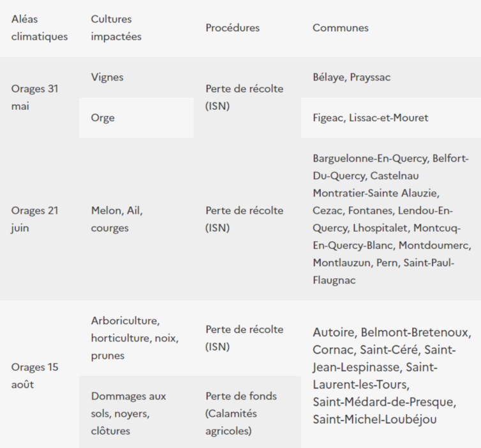Click the "Dommages aux sols, noyers, clôtures" cell
This screenshot has height=448, width=481.
point(128,413)
